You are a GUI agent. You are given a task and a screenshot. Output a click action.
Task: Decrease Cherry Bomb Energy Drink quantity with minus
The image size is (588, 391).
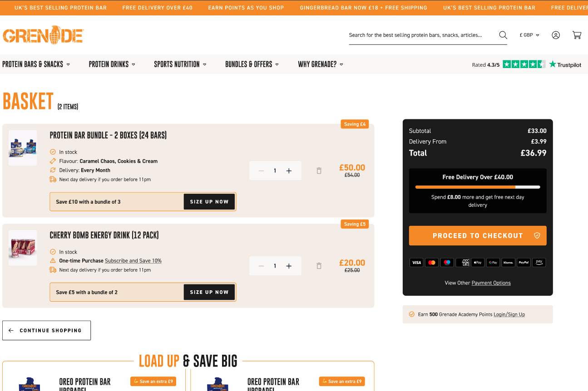[261, 266]
